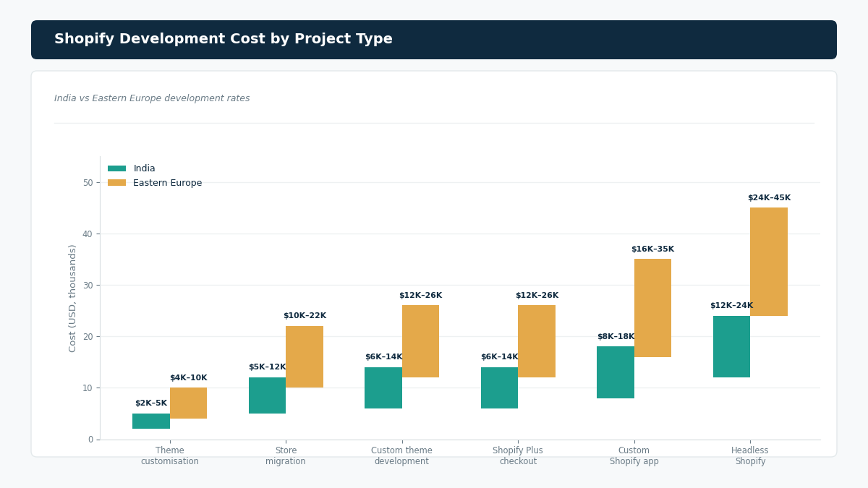Screen dimensions: 868x488
Task: Click the $8K–18K data label
Action: tap(616, 337)
